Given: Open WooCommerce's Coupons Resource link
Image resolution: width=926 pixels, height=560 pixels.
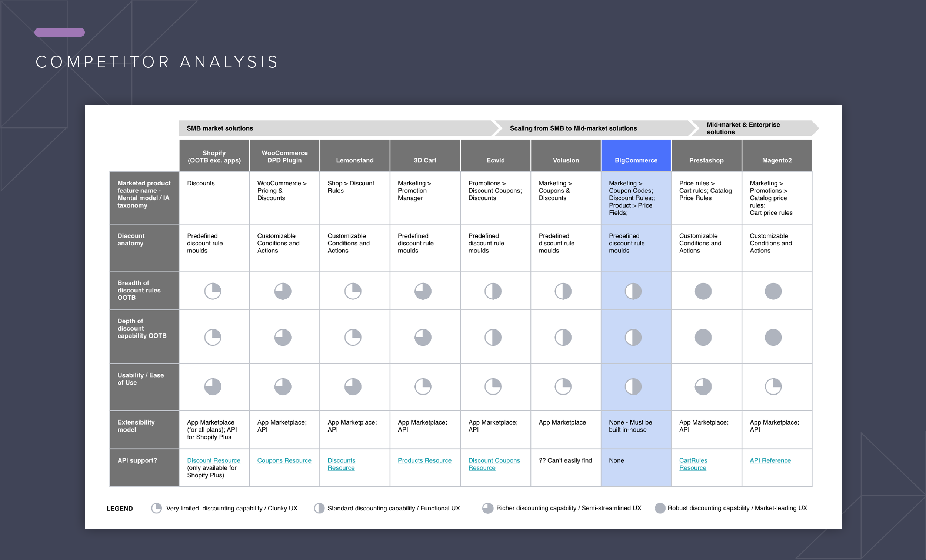Looking at the screenshot, I should (x=284, y=460).
